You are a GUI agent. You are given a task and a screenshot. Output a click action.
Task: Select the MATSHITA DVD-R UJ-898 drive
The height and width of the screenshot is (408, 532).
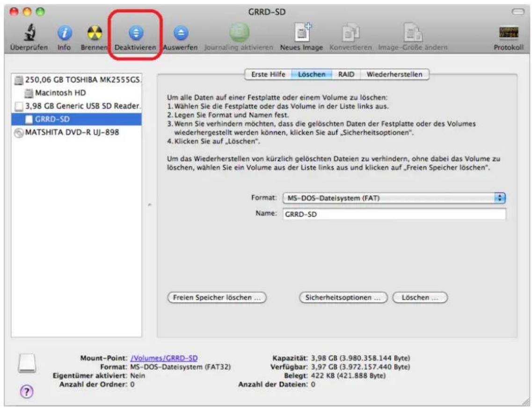[77, 132]
